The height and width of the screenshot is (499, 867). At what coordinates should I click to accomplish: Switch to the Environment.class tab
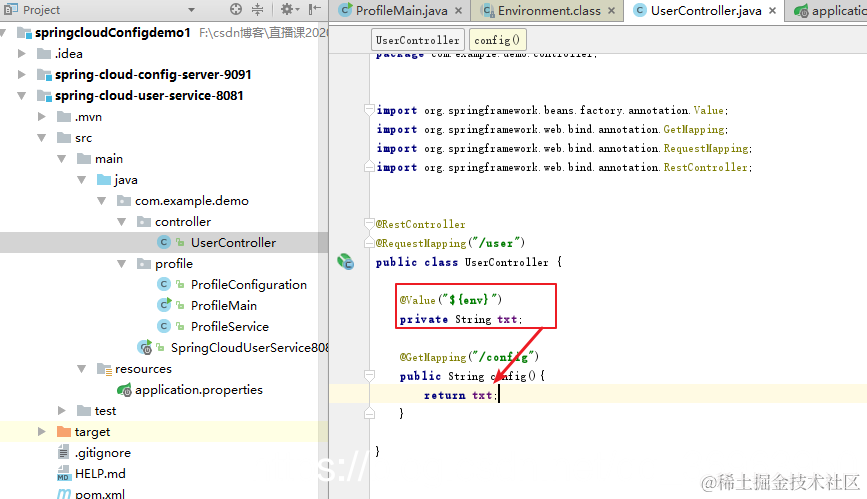(x=549, y=11)
